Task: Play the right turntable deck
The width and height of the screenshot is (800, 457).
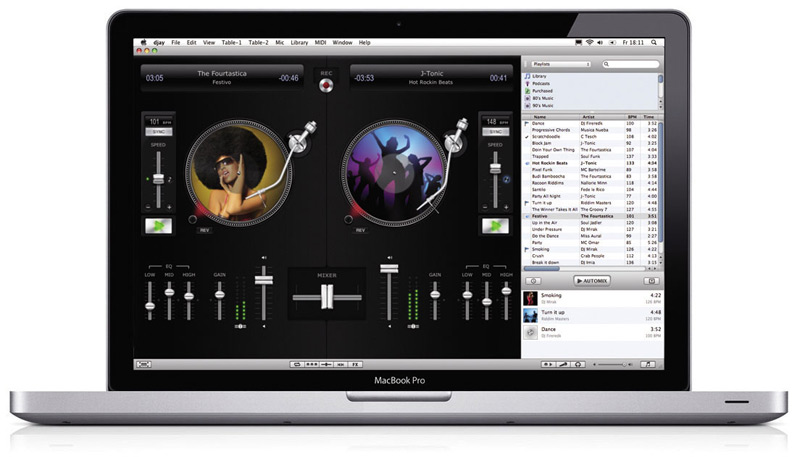Action: pyautogui.click(x=495, y=225)
